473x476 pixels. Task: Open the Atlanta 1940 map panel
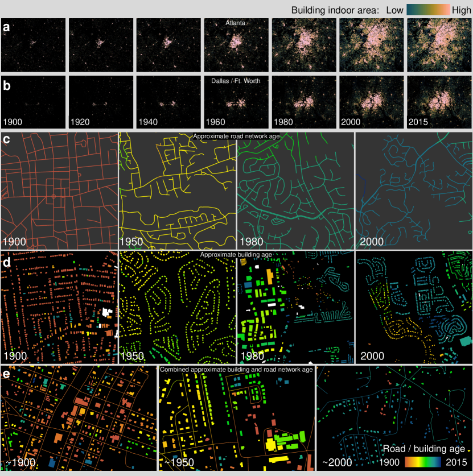point(168,45)
